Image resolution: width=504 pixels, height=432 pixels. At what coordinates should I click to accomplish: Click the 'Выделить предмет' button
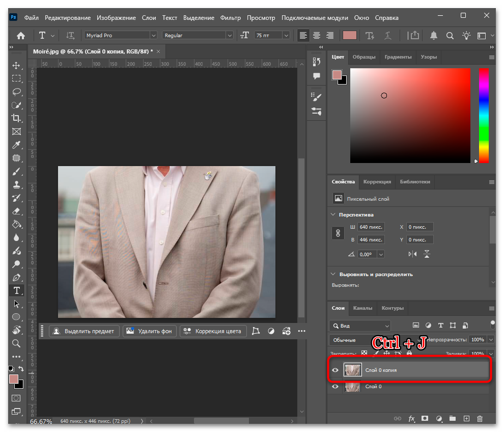point(84,331)
